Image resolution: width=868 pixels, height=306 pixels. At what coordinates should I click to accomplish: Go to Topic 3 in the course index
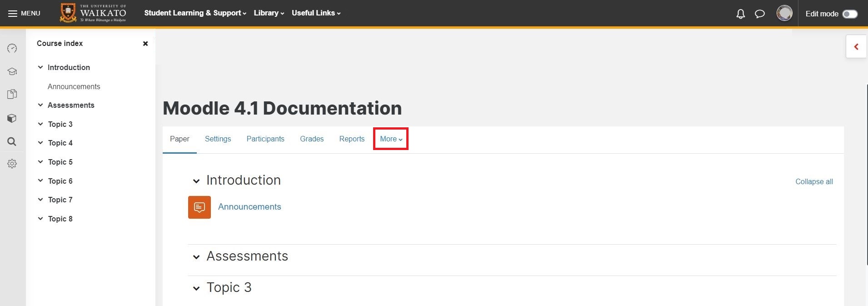tap(60, 124)
